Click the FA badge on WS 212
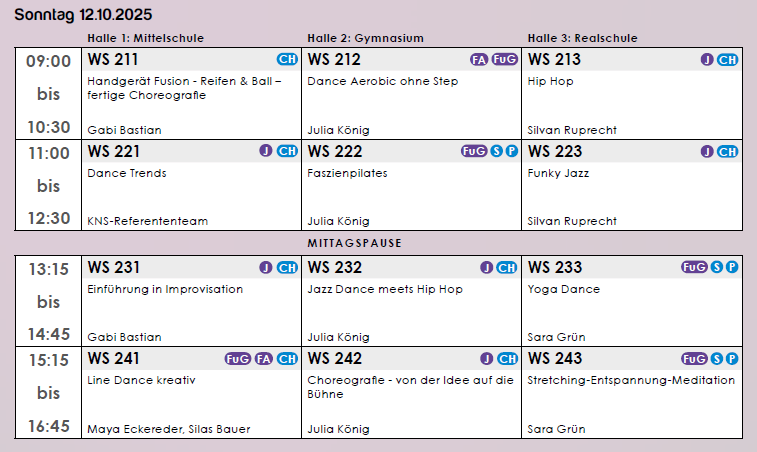The image size is (757, 452). click(479, 60)
